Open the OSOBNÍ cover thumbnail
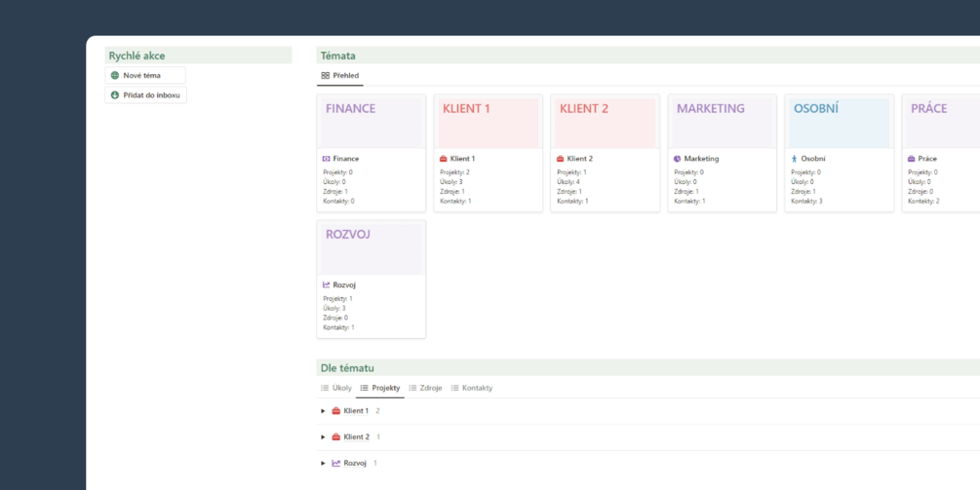The image size is (980, 490). click(840, 123)
